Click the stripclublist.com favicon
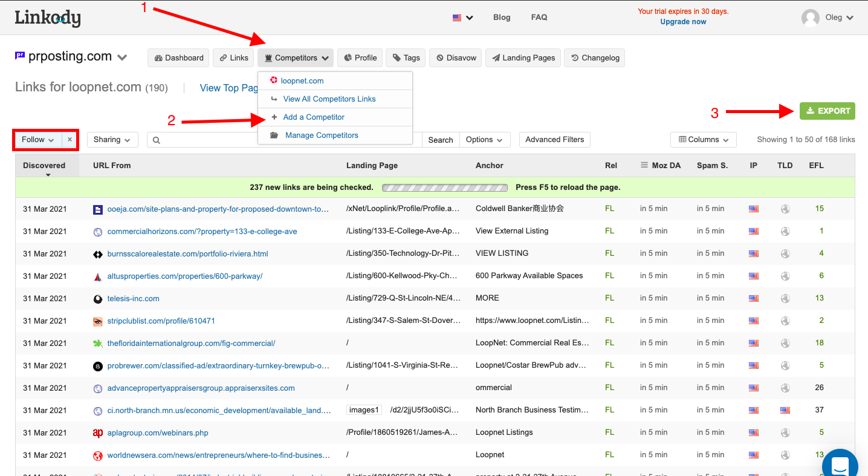 point(98,322)
